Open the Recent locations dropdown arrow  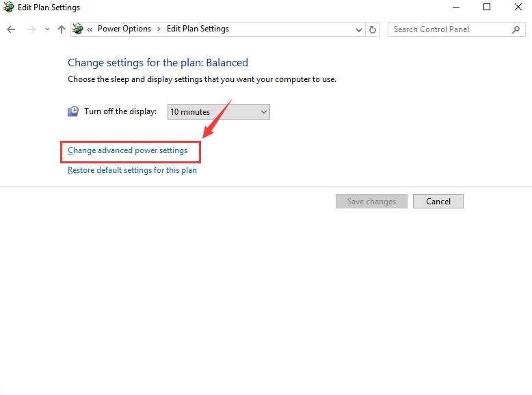(47, 29)
